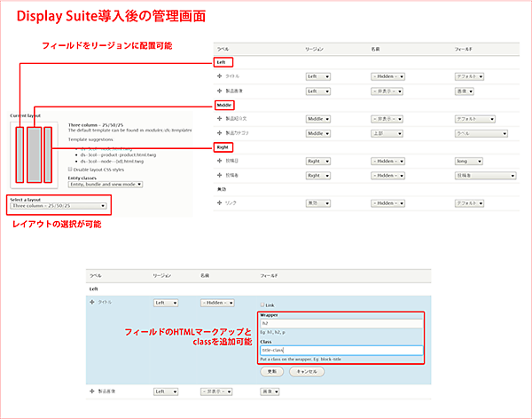Click drag handle of second Middle region row
The image size is (532, 419).
220,133
